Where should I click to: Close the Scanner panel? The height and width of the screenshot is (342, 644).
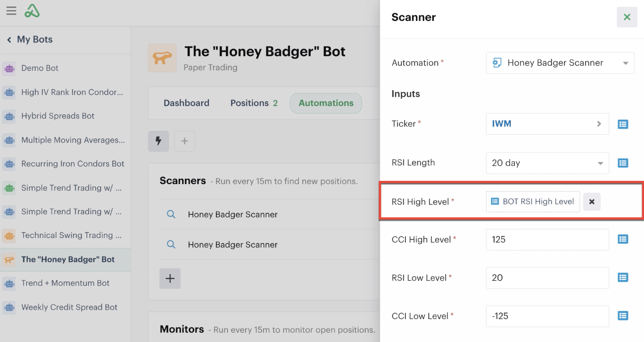coord(627,17)
